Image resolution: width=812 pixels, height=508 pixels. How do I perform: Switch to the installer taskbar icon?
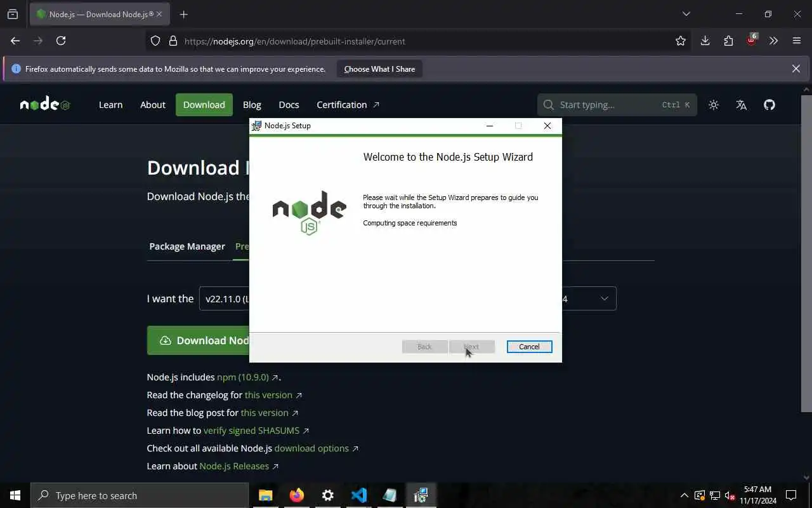pyautogui.click(x=421, y=495)
